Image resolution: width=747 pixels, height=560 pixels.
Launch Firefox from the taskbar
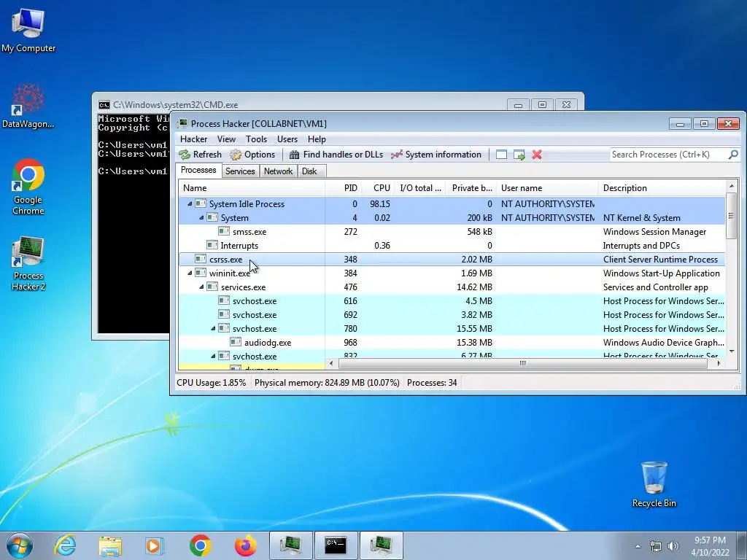click(x=245, y=545)
